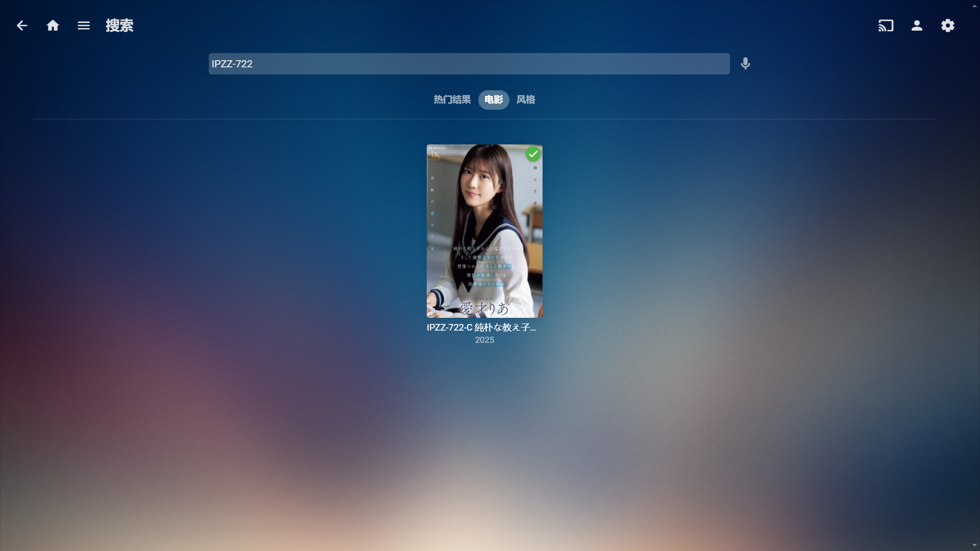This screenshot has width=980, height=551.
Task: Click the scrollbar down arrow
Action: [975, 545]
